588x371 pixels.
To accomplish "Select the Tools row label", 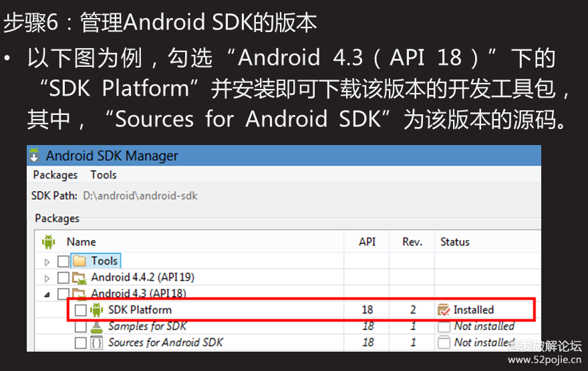I will coord(104,261).
